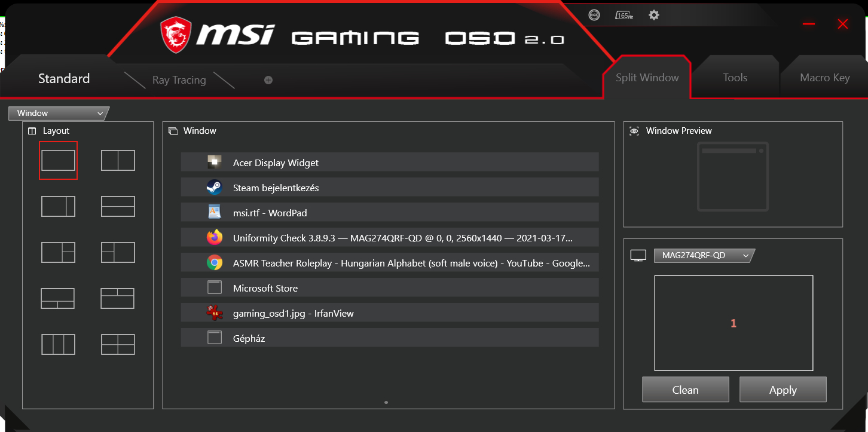Pick the three equal columns layout
This screenshot has height=432, width=868.
tap(58, 344)
